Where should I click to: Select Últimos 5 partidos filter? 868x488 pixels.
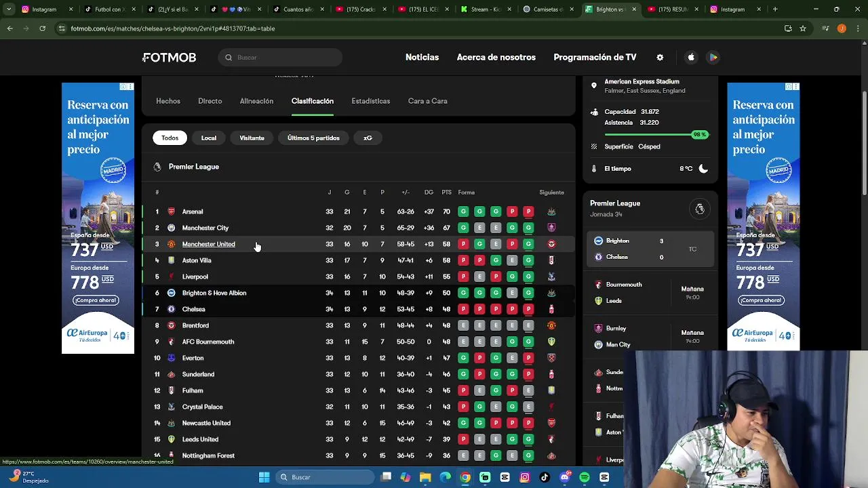point(313,138)
